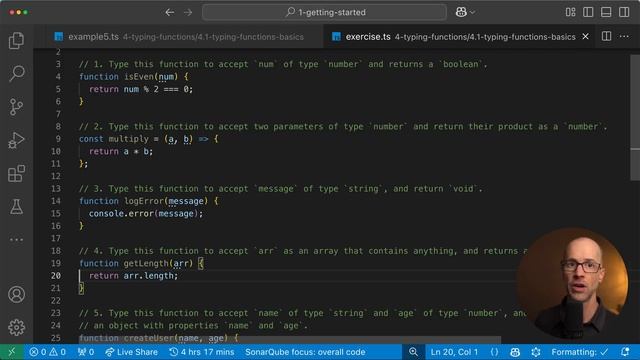Open the editor More Actions menu

coord(624,36)
